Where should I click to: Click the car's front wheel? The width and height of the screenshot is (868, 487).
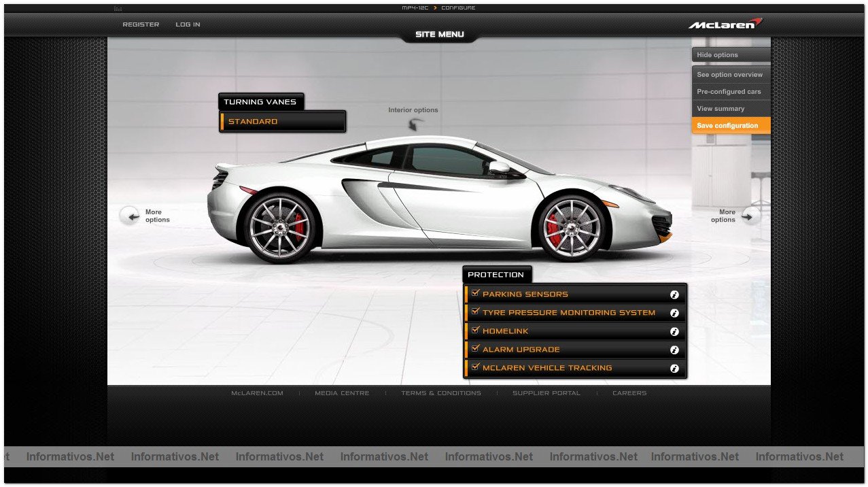click(x=572, y=227)
